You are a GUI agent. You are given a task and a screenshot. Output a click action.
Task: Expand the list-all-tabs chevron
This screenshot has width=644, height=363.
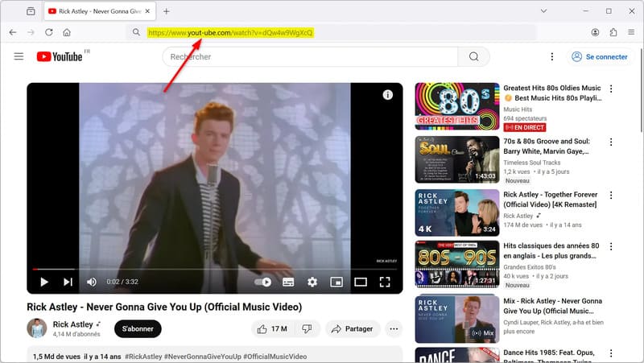coord(543,11)
